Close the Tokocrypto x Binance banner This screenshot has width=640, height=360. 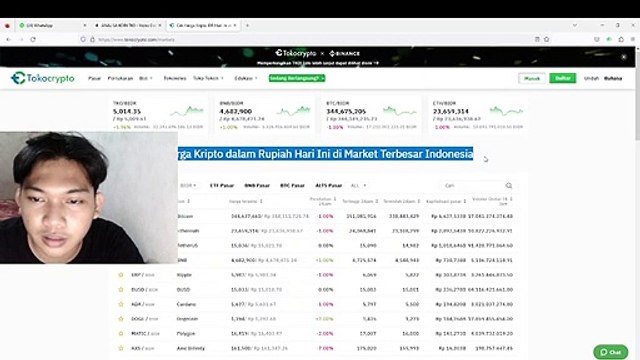(624, 57)
